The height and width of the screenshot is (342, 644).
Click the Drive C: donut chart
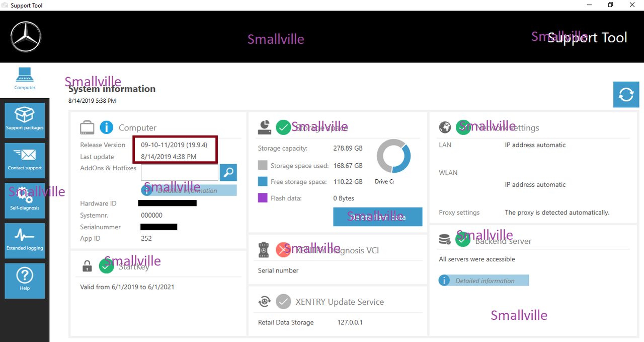[x=394, y=157]
